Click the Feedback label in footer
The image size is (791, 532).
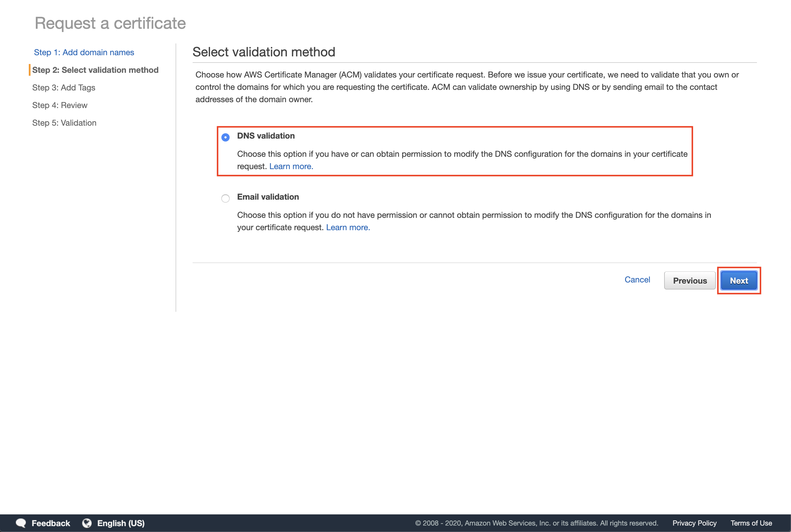tap(51, 523)
